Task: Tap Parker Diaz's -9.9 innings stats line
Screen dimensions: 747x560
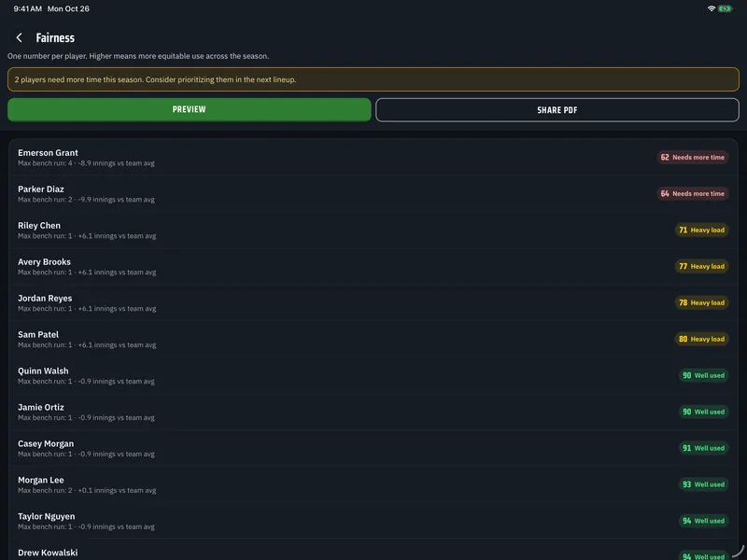Action: pos(86,200)
